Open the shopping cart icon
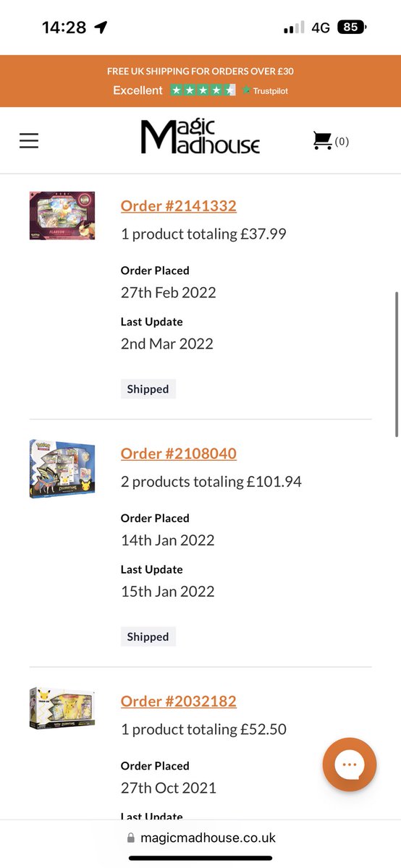Image resolution: width=401 pixels, height=868 pixels. (x=323, y=140)
